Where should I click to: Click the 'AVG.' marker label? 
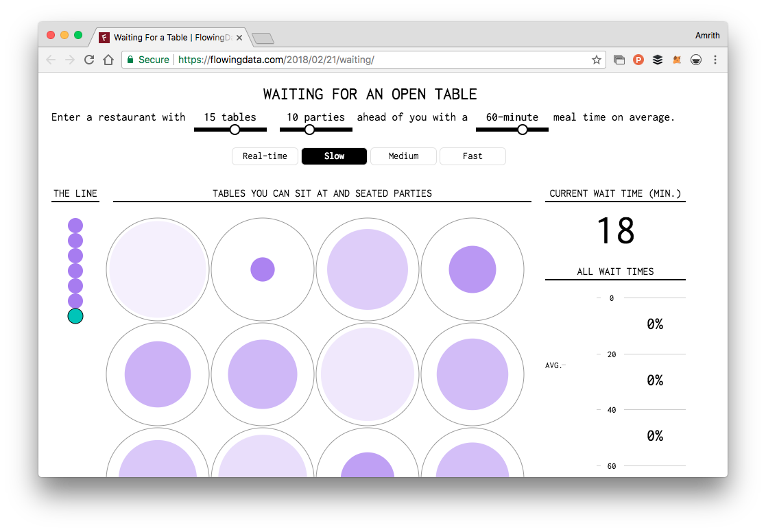tap(553, 365)
